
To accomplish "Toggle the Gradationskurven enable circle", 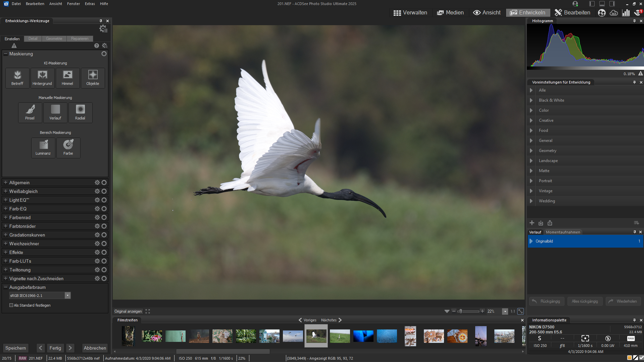I will click(x=104, y=235).
